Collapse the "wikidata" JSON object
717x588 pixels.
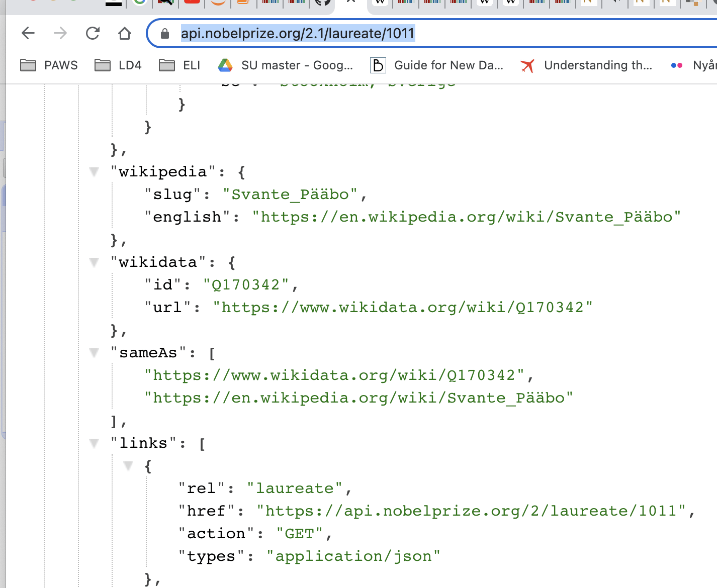point(94,262)
